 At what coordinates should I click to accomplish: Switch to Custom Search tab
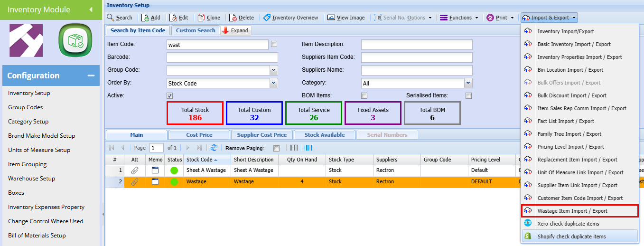point(196,30)
